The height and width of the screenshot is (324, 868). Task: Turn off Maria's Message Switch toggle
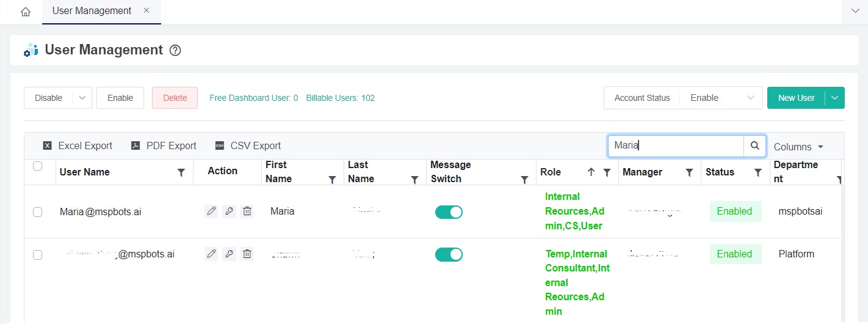[x=449, y=212]
